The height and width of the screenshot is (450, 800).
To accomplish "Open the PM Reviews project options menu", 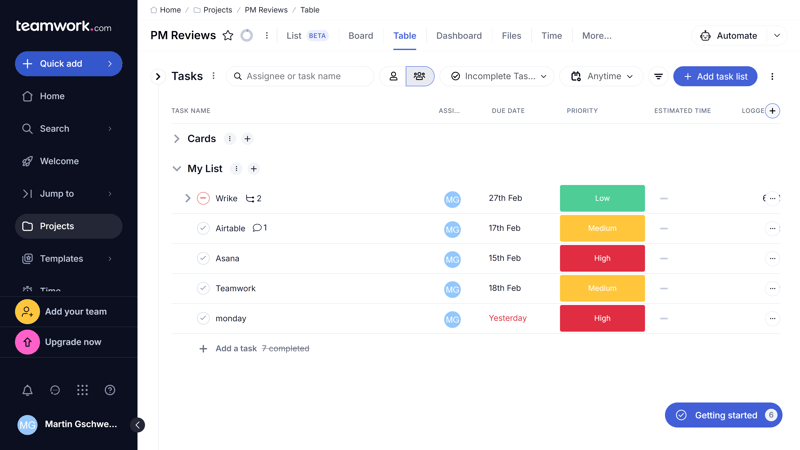I will coord(266,36).
